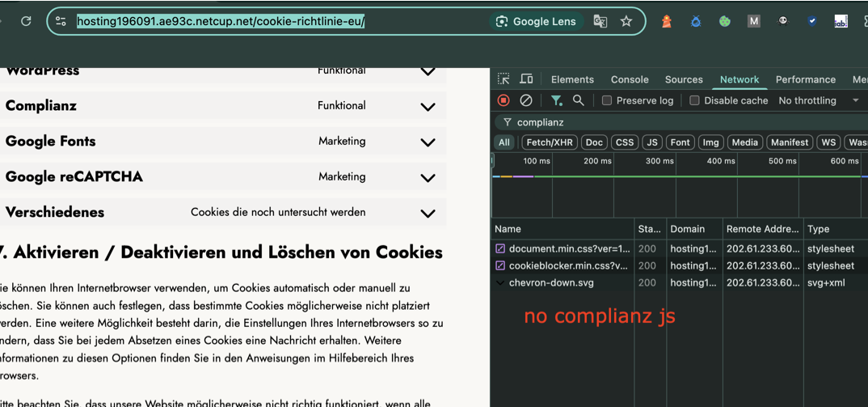Open the grey M extension icon
Image resolution: width=868 pixels, height=407 pixels.
pos(753,22)
